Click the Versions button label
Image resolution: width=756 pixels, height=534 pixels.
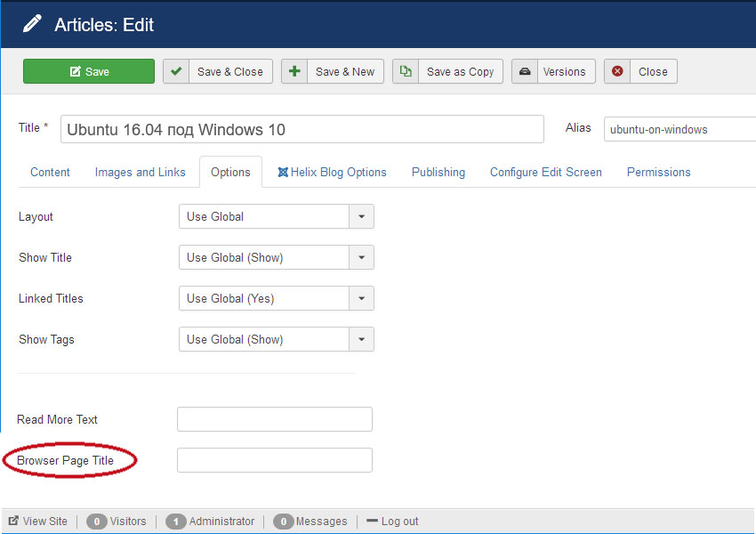pyautogui.click(x=564, y=72)
